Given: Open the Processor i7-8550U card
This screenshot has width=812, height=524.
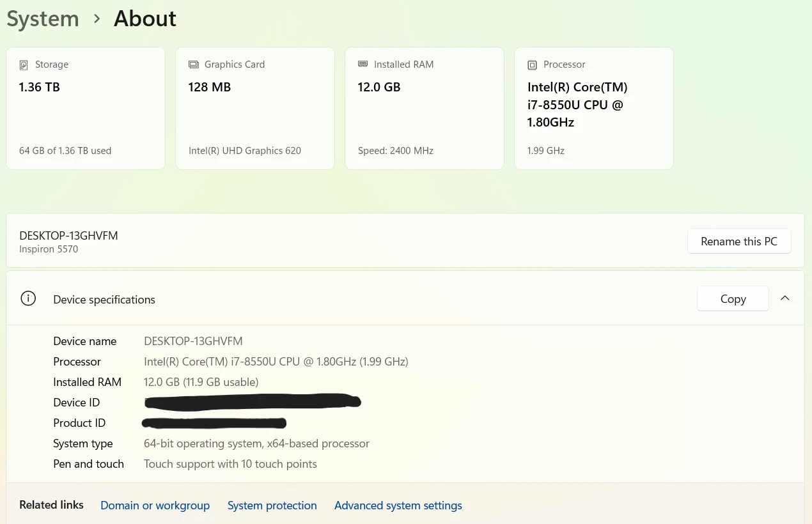Looking at the screenshot, I should click(x=594, y=108).
